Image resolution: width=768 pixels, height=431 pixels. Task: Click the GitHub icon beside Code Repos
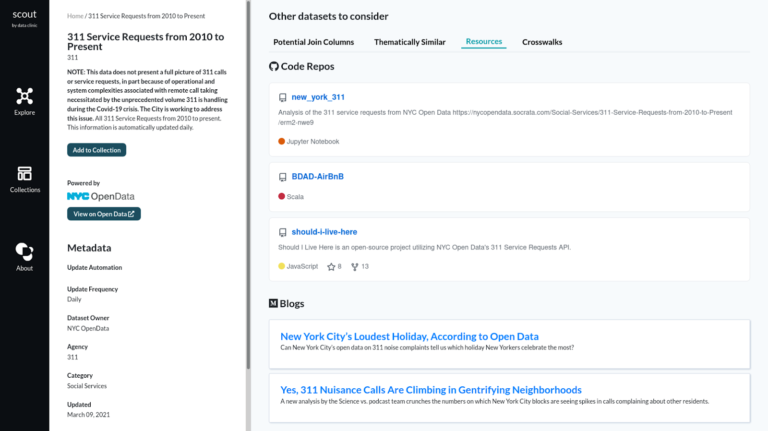[274, 66]
